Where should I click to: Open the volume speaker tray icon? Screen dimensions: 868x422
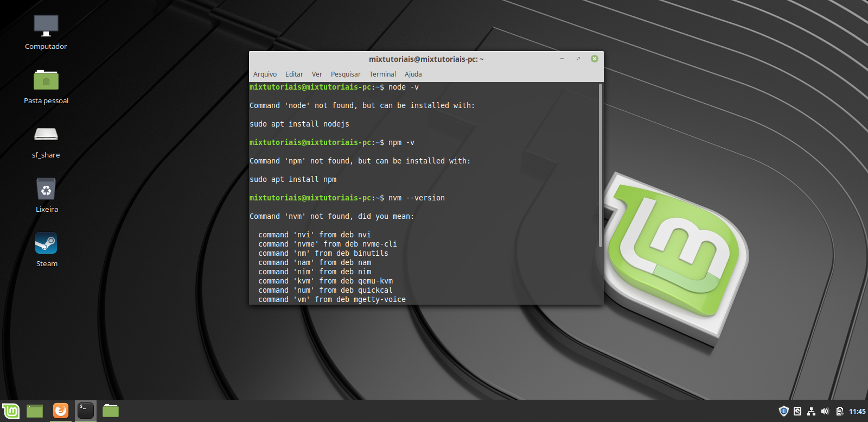pyautogui.click(x=825, y=411)
